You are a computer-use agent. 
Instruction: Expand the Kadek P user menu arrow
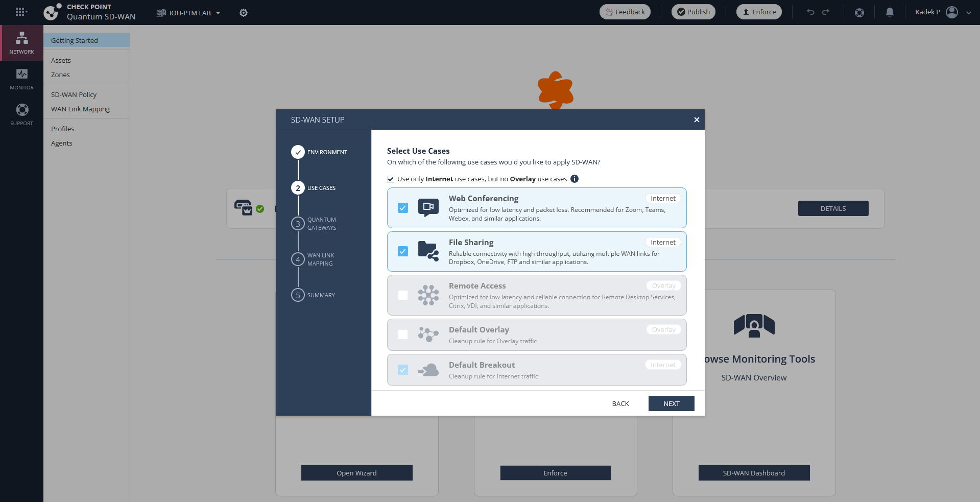click(969, 13)
